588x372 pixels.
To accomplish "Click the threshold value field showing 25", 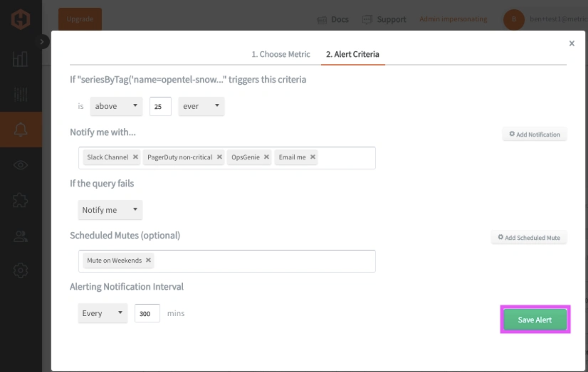I will [x=160, y=106].
